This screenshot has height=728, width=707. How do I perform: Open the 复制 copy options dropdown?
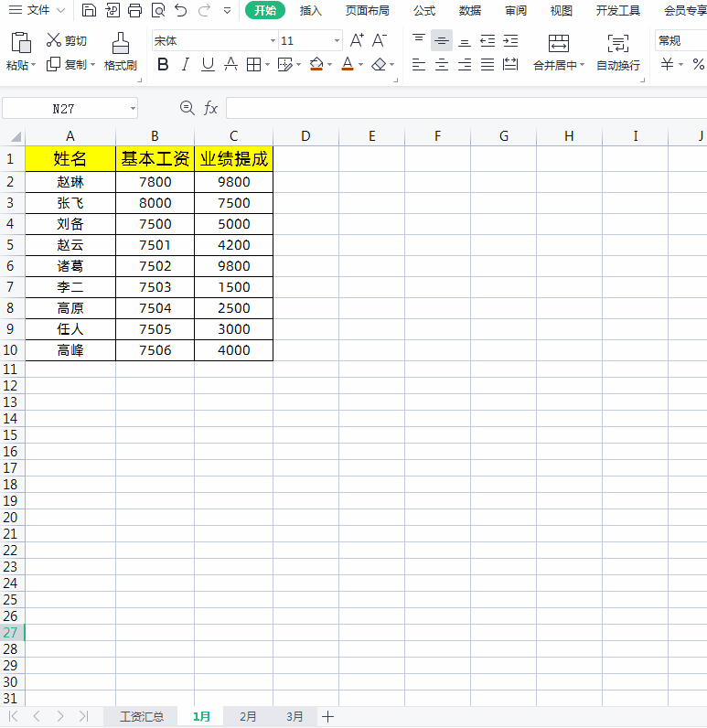(x=93, y=65)
